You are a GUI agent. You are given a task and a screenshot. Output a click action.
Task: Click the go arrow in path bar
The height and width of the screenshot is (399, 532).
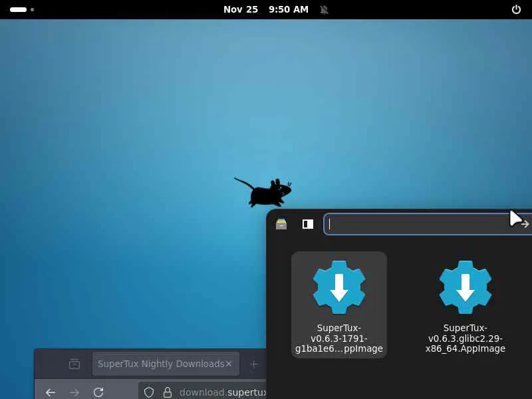525,224
